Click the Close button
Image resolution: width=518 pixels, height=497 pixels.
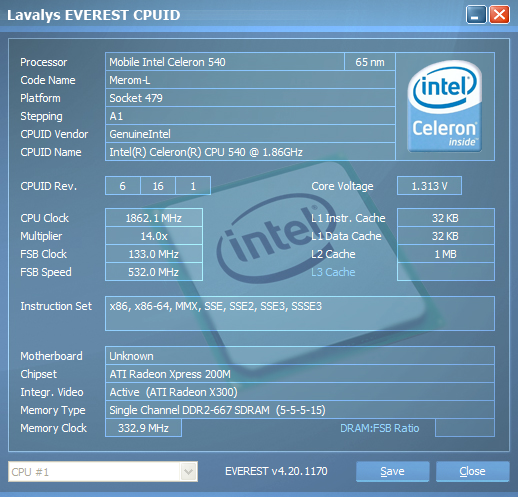pos(472,471)
